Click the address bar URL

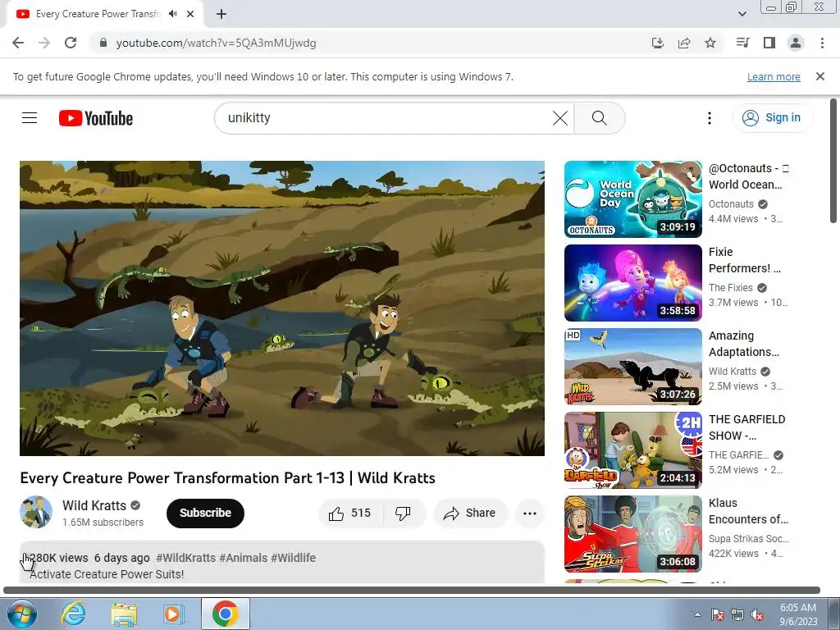click(216, 43)
